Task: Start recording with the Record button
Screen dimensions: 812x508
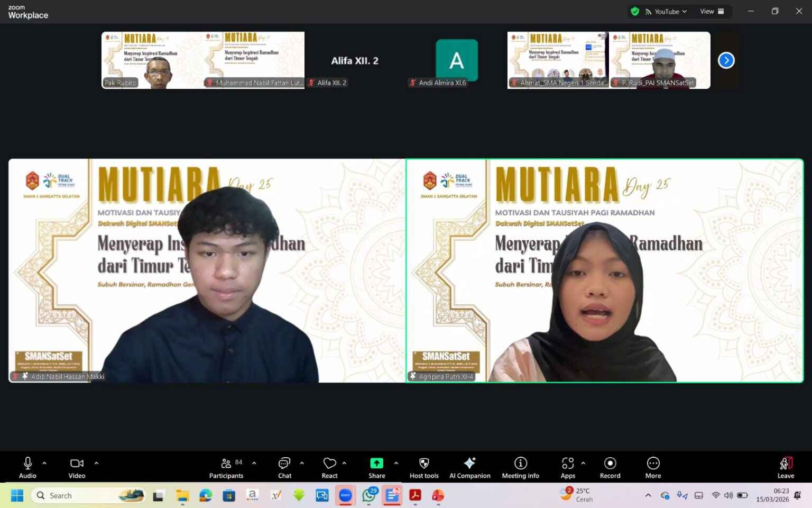Action: pyautogui.click(x=610, y=467)
